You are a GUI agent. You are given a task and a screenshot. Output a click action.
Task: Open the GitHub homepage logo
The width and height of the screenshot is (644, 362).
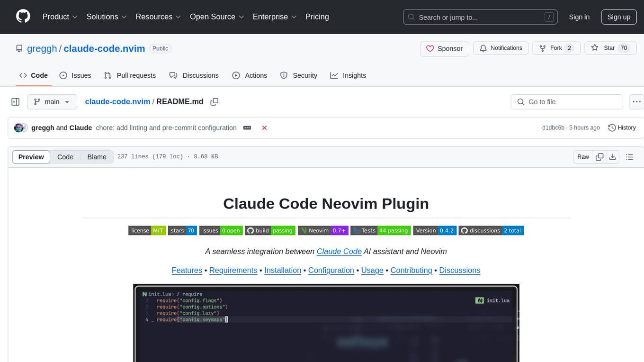(x=23, y=17)
